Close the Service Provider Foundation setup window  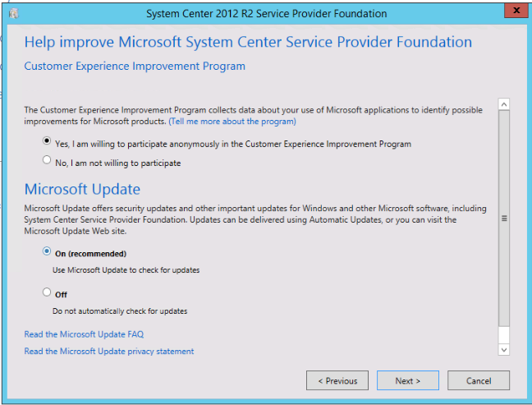[514, 12]
